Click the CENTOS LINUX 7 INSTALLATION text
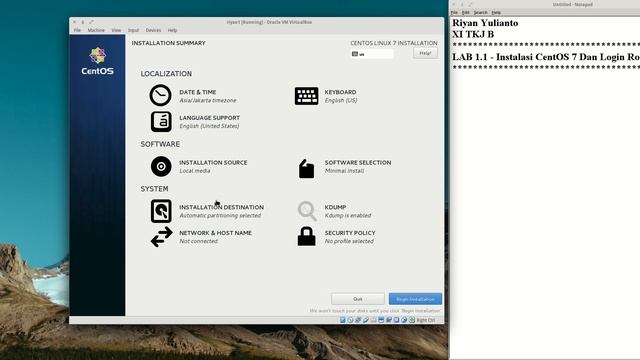The width and height of the screenshot is (640, 360). point(394,43)
